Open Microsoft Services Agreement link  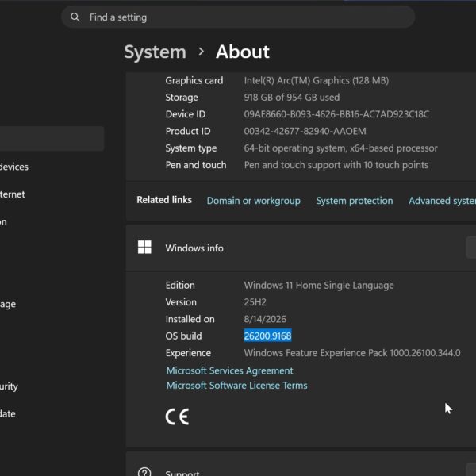coord(230,370)
